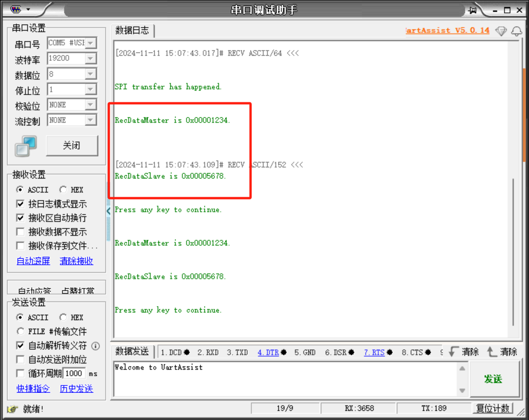This screenshot has width=529, height=420.
Task: Click the DSR indicator dot
Action: (351, 353)
